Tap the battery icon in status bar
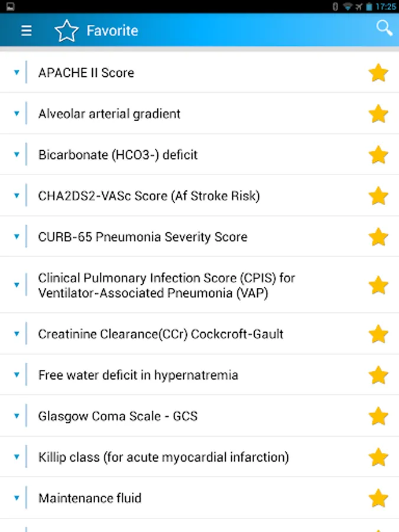399x532 pixels. click(x=369, y=7)
